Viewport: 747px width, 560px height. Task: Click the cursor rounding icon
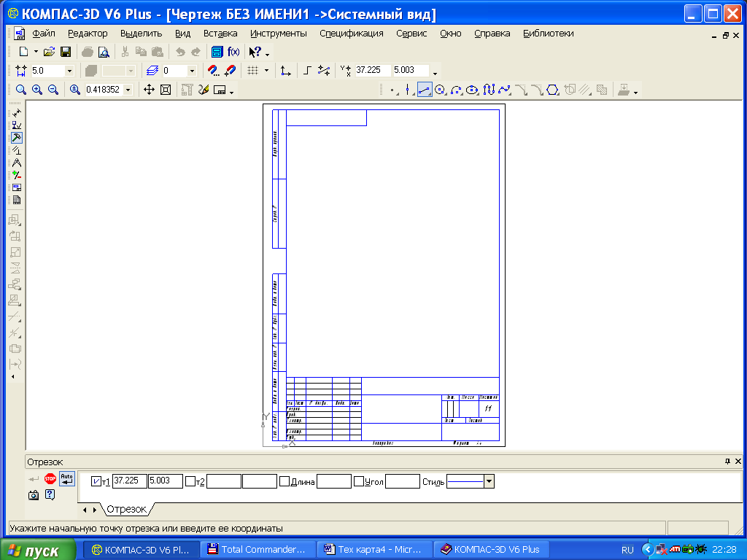tap(324, 71)
